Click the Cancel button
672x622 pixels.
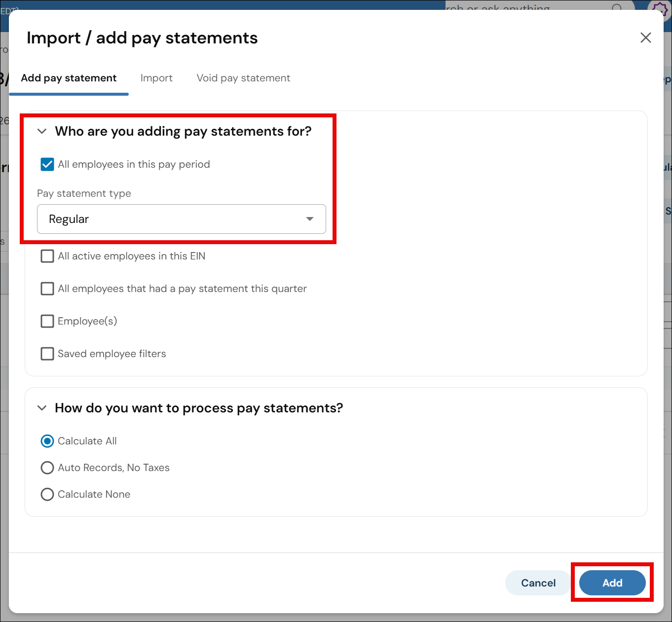pyautogui.click(x=538, y=583)
